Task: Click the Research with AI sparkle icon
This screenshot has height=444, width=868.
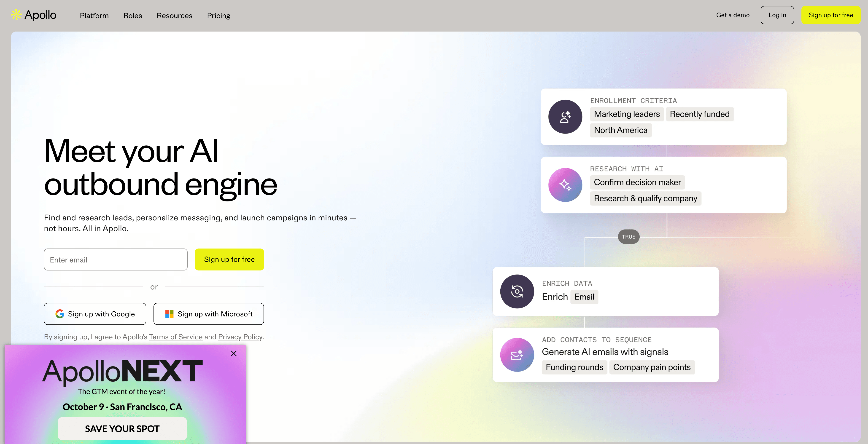Action: coord(565,185)
